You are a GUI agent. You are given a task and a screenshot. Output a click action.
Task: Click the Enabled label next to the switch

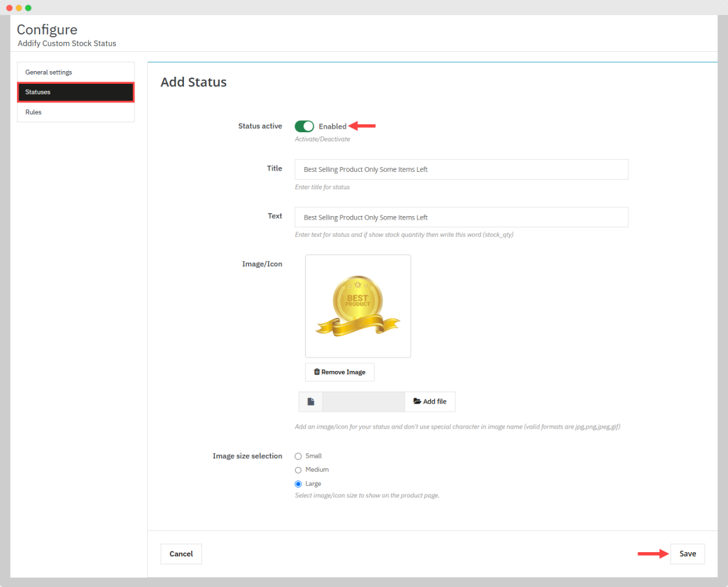(x=332, y=126)
